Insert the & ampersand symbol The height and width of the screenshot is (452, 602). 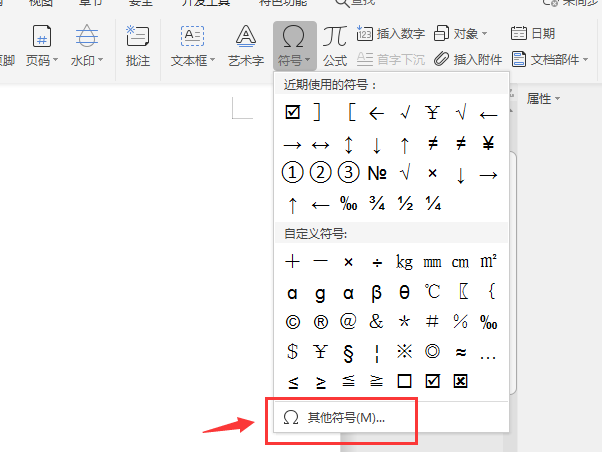[x=376, y=321]
